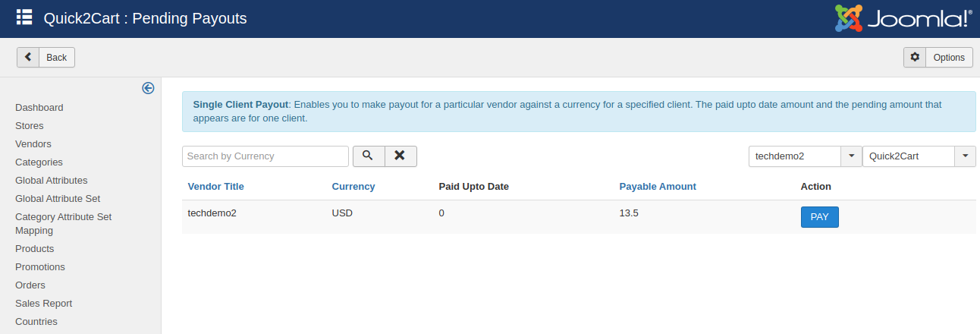The height and width of the screenshot is (334, 980).
Task: Open Products sidebar menu item
Action: click(x=34, y=248)
